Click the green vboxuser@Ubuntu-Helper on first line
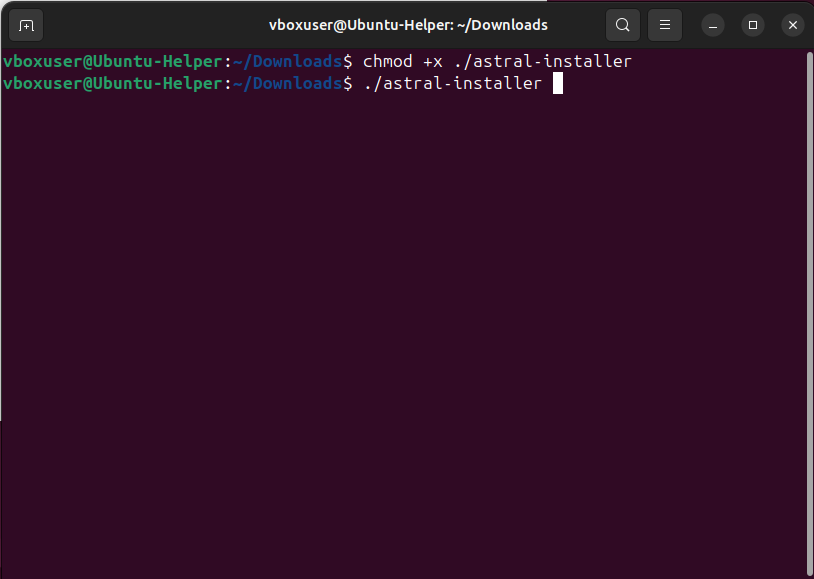Image resolution: width=814 pixels, height=579 pixels. pos(113,61)
